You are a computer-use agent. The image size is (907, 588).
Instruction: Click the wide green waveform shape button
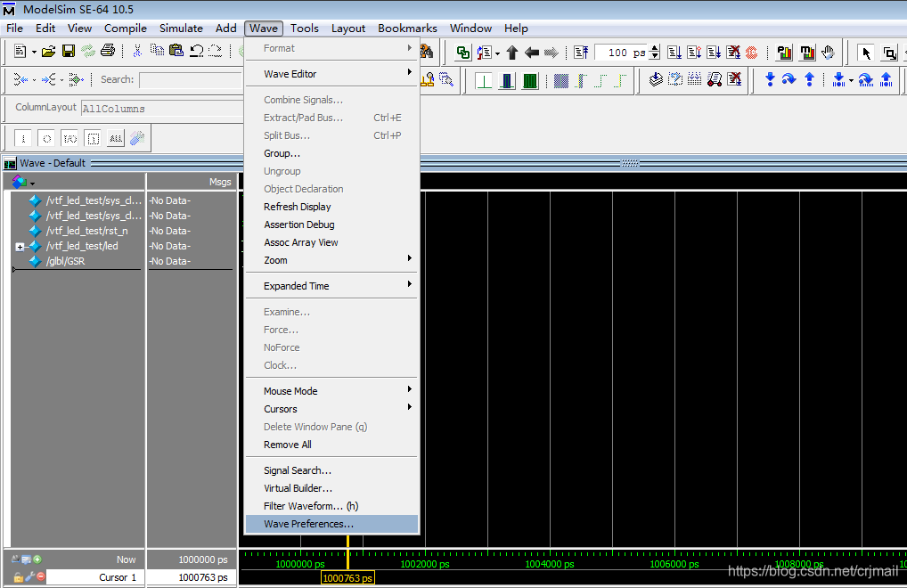coord(530,80)
